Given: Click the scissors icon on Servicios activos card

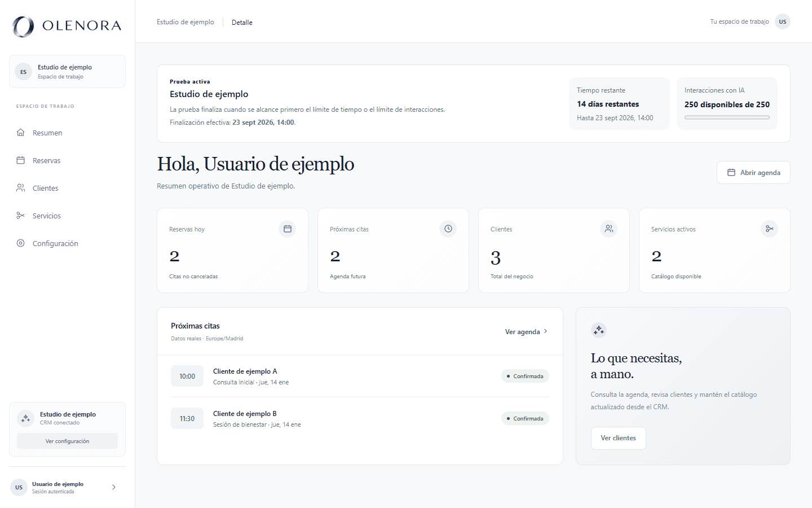Looking at the screenshot, I should click(770, 229).
